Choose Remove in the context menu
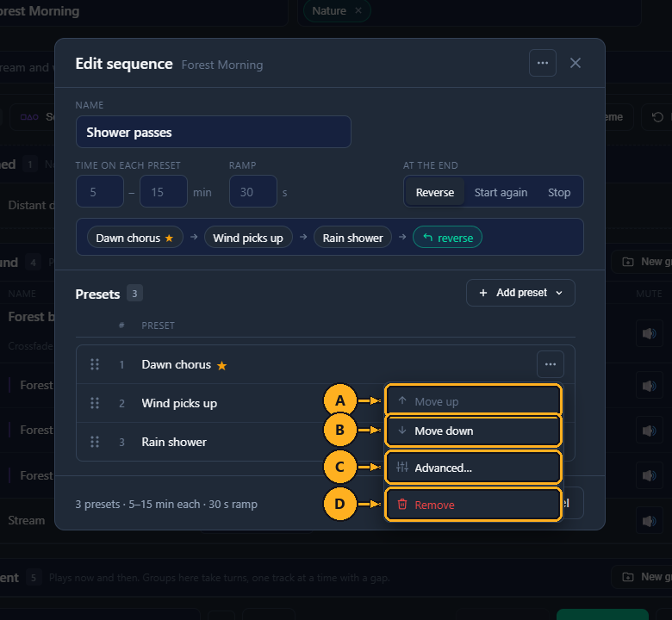 click(473, 505)
